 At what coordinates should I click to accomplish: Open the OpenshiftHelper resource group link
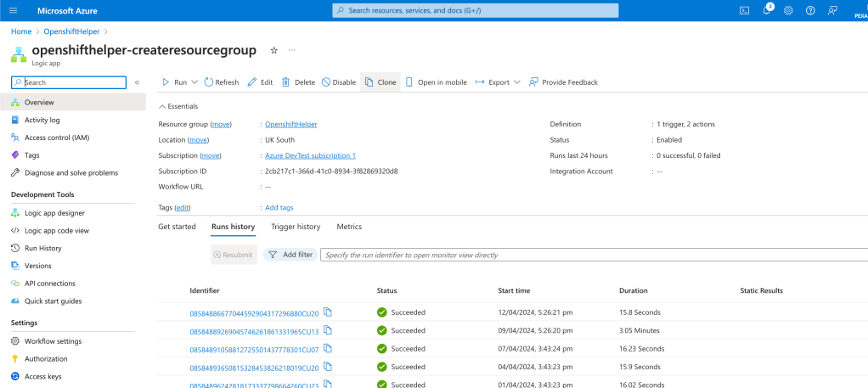(291, 125)
